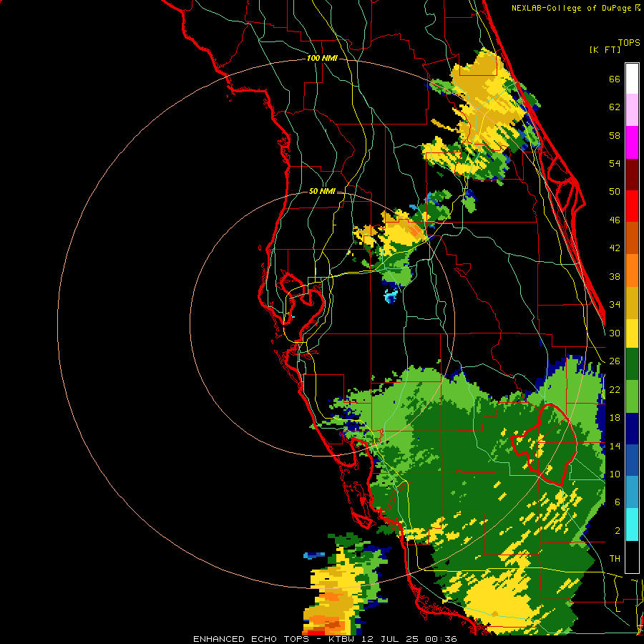Click the dark red 54 kft swatch
The image size is (644, 644).
tap(632, 175)
